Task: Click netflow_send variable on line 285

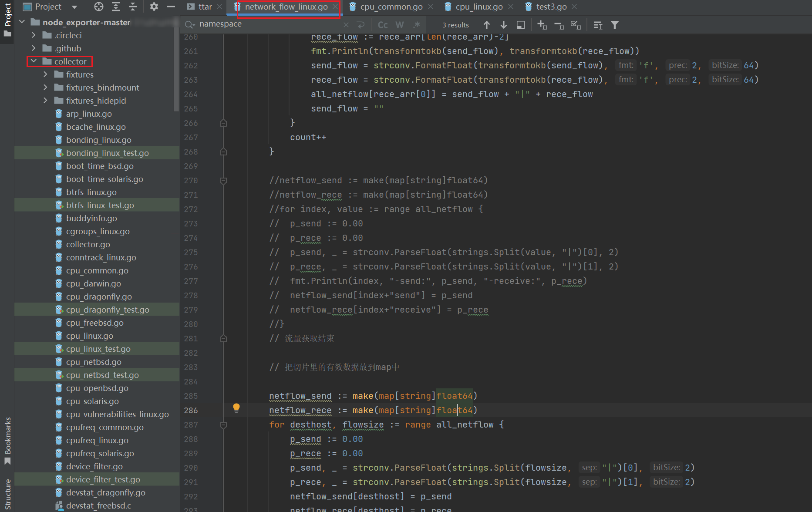Action: 300,396
